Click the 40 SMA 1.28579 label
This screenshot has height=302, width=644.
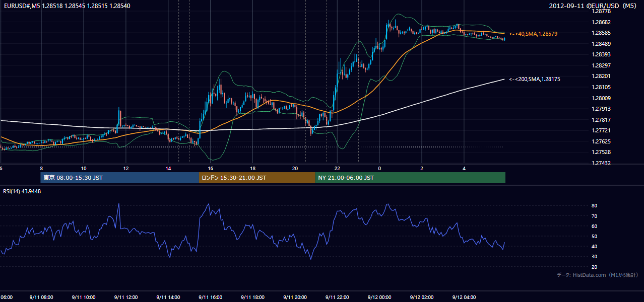point(533,34)
